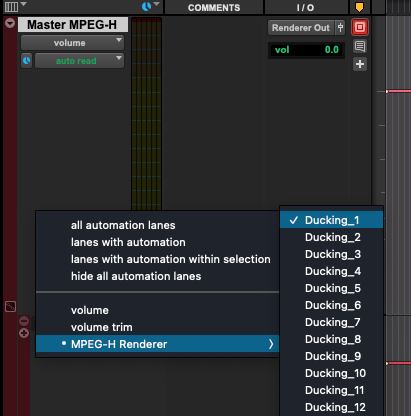
Task: Choose lanes with automation
Action: (157, 242)
